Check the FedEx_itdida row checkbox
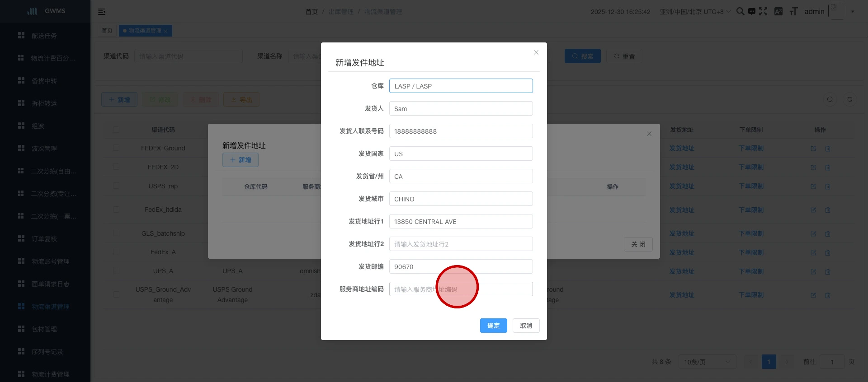The image size is (868, 382). [116, 210]
